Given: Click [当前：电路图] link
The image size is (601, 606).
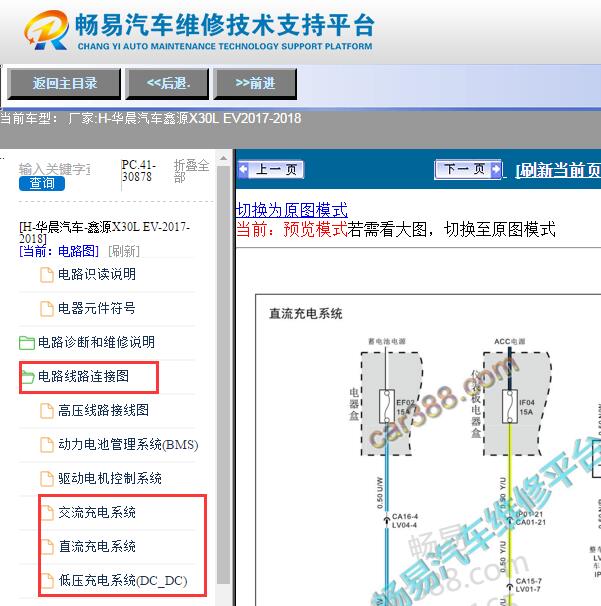Looking at the screenshot, I should pos(59,251).
